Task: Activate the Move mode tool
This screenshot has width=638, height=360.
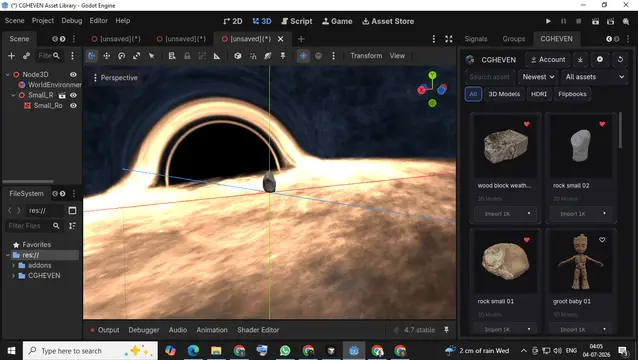Action: (107, 56)
